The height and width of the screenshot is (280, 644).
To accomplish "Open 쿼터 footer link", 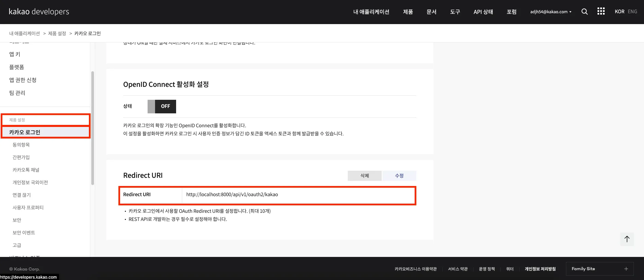I will (x=510, y=269).
